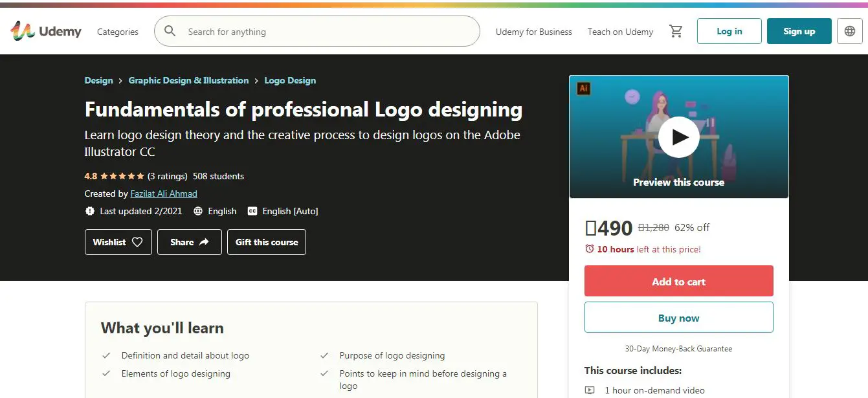Click the Design breadcrumb link
Image resolution: width=868 pixels, height=398 pixels.
(x=98, y=80)
